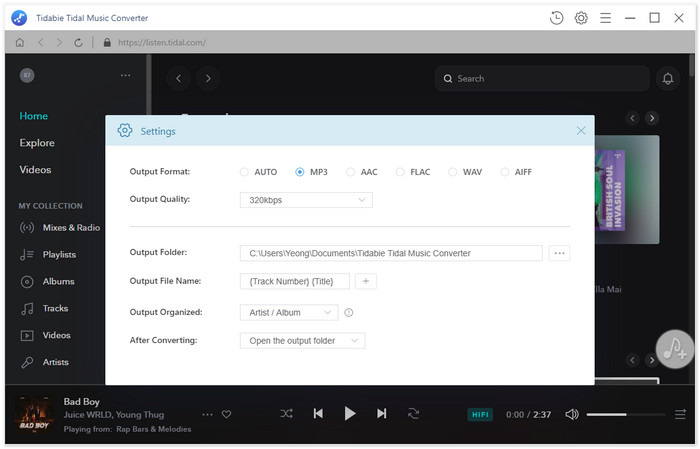Viewport: 700px width, 449px height.
Task: Click the repeat icon in player bar
Action: pyautogui.click(x=413, y=413)
